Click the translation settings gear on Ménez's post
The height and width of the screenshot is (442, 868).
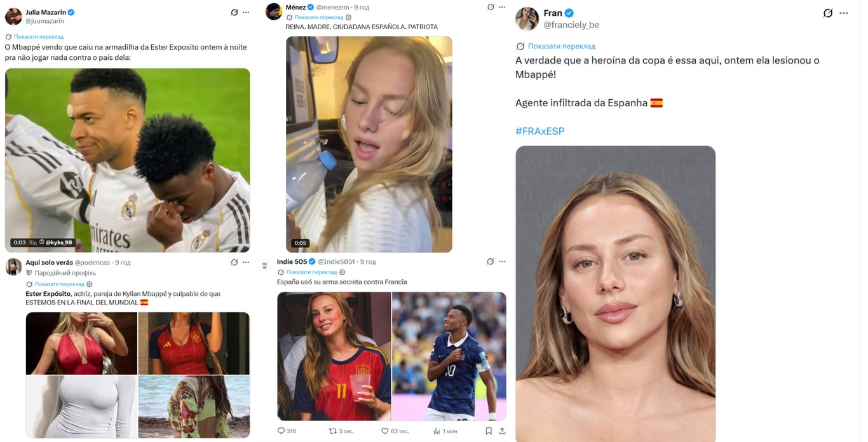coord(348,17)
